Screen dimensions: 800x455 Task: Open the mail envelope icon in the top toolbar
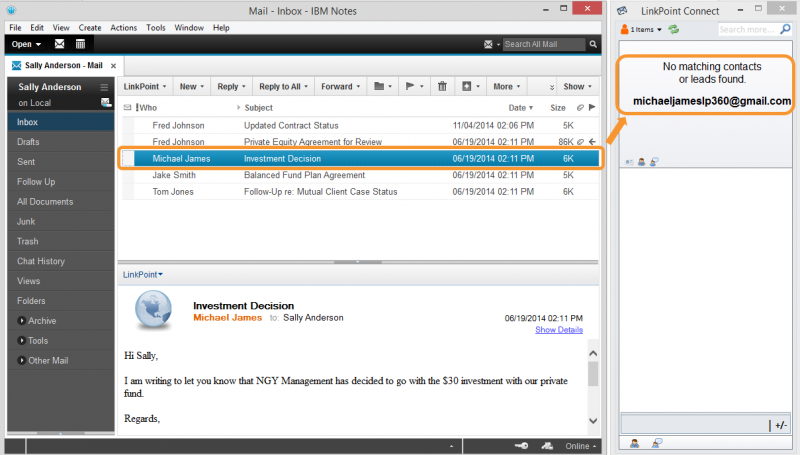(x=60, y=44)
